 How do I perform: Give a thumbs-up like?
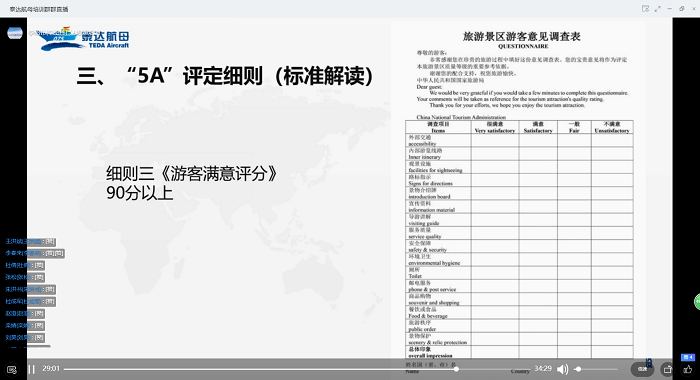click(688, 370)
